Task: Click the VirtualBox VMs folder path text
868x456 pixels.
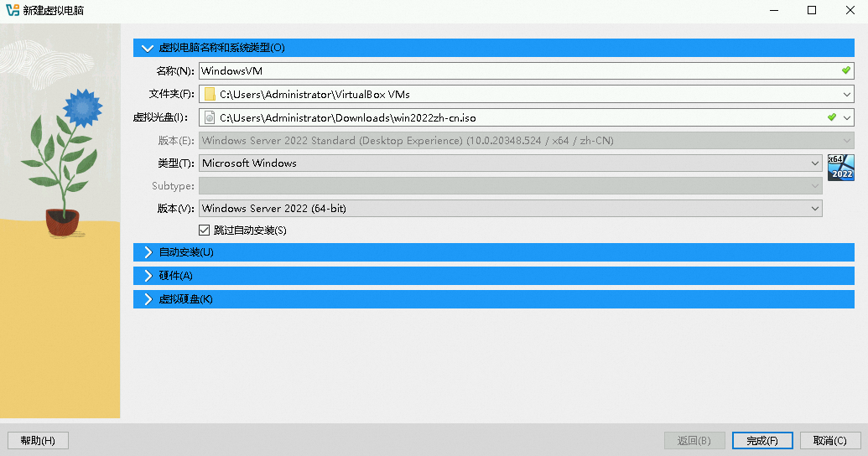Action: point(314,94)
